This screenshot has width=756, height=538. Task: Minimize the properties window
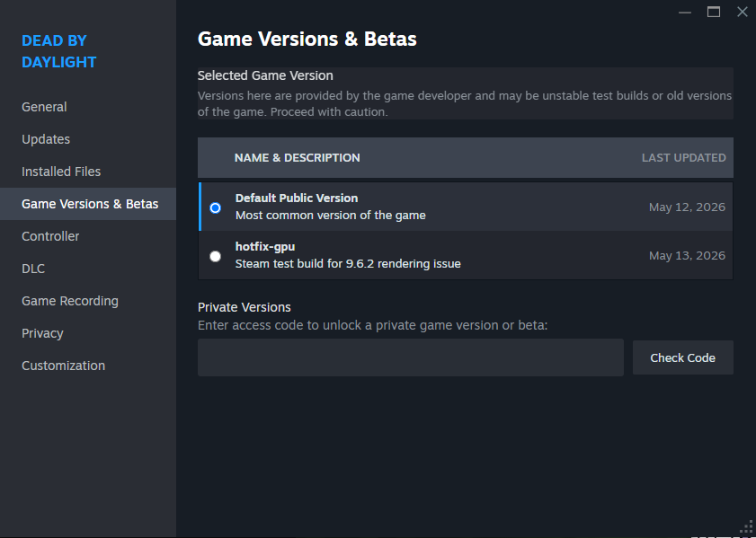tap(685, 12)
